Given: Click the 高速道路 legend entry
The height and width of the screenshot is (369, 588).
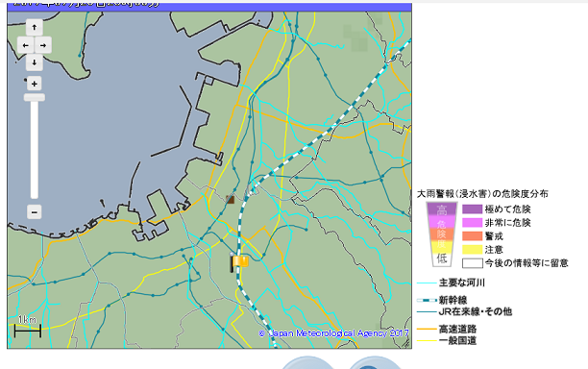Looking at the screenshot, I should pyautogui.click(x=447, y=330).
